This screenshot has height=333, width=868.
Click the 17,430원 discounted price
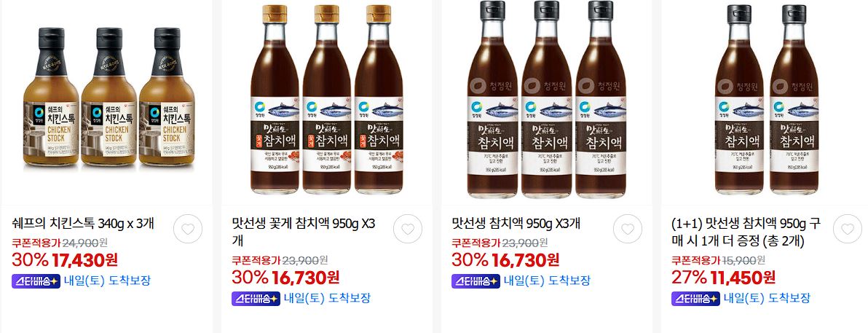tap(84, 259)
